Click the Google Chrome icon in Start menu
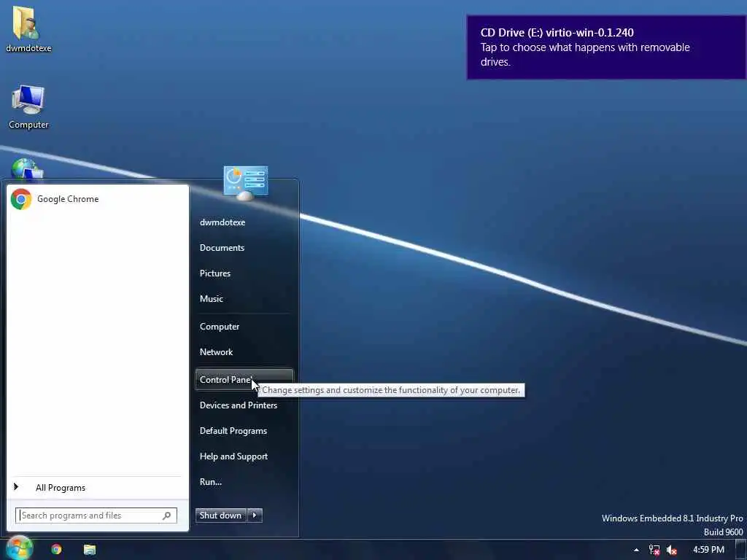The image size is (747, 560). pyautogui.click(x=21, y=199)
